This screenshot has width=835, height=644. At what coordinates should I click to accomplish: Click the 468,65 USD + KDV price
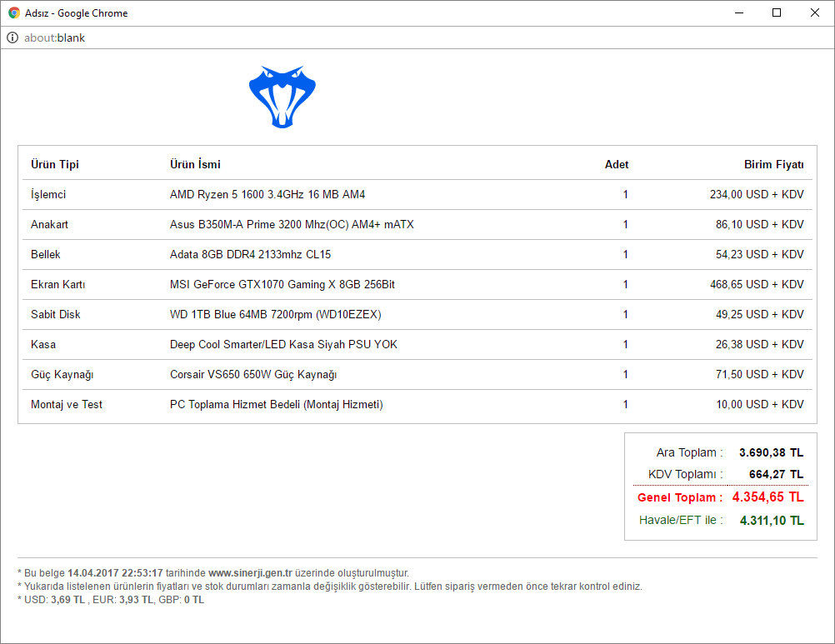click(757, 284)
